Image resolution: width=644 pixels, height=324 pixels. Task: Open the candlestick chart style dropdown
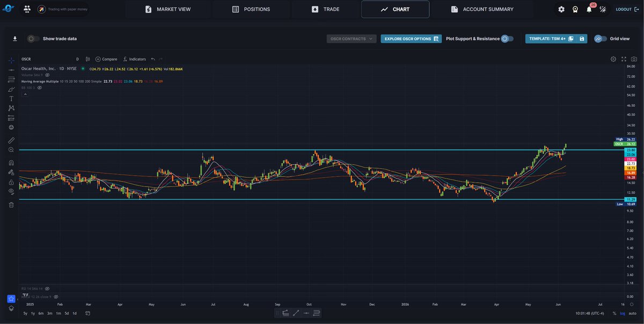coord(87,59)
